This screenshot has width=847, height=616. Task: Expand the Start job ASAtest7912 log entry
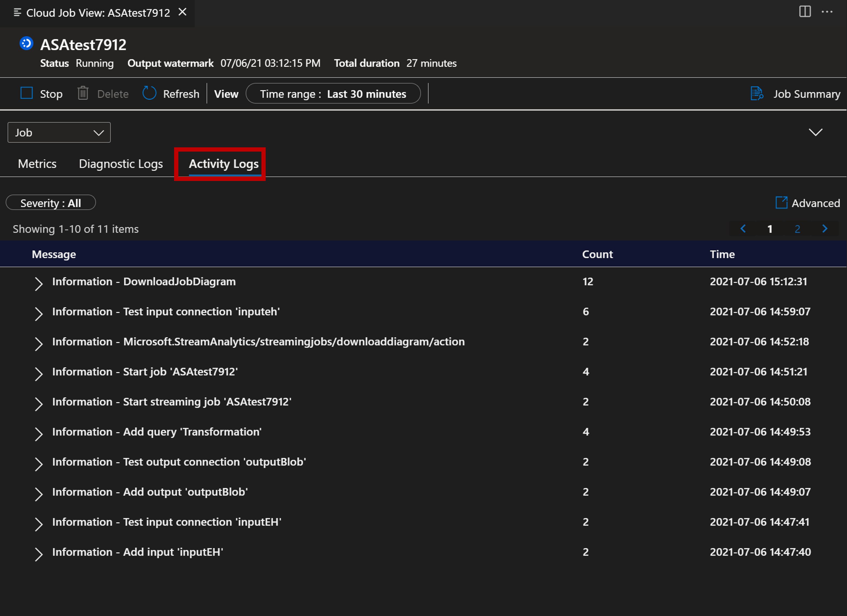coord(37,372)
